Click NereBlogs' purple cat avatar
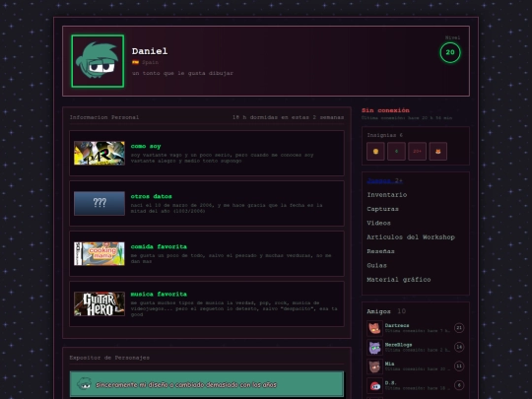532x399 pixels. click(374, 347)
